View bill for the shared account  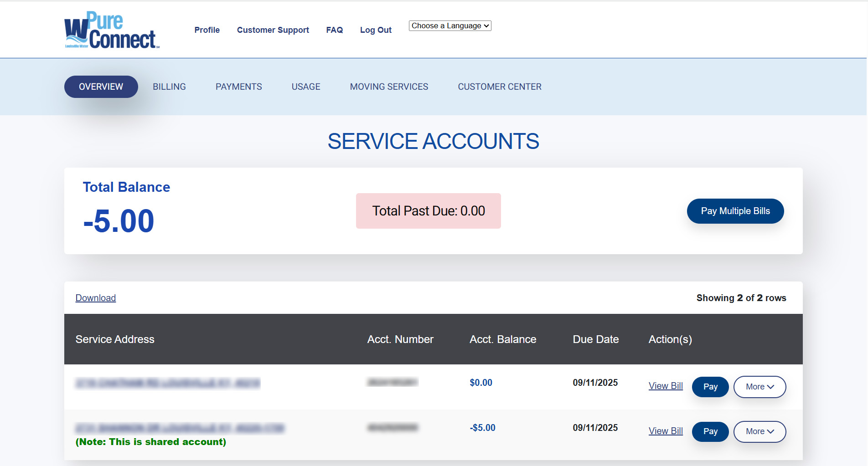point(665,431)
